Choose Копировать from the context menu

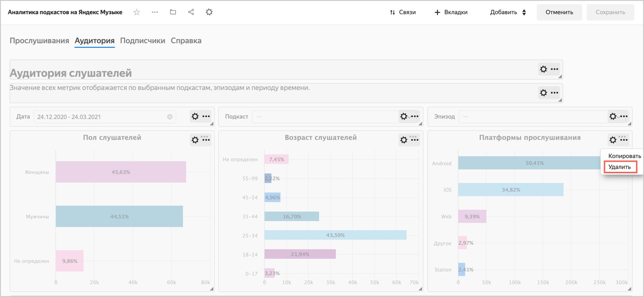click(x=624, y=156)
